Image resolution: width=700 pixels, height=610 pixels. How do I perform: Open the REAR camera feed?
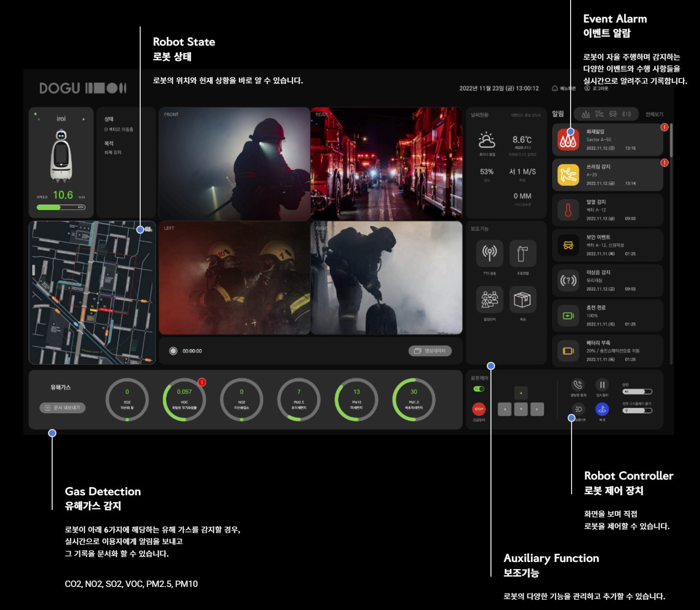pos(387,164)
